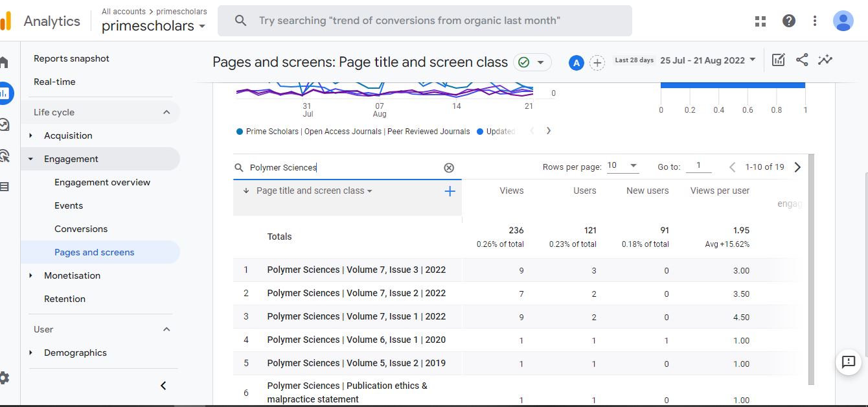Open the report status checkmark dropdown
The height and width of the screenshot is (407, 868).
pyautogui.click(x=532, y=62)
